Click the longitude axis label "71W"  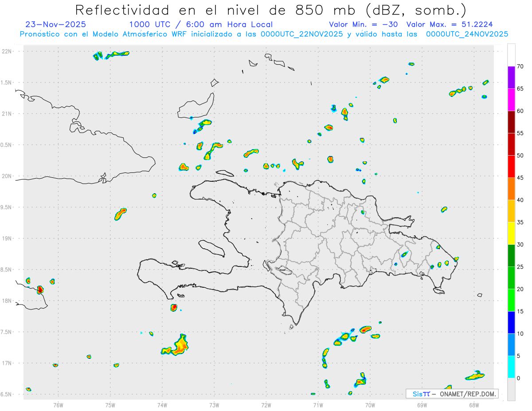pyautogui.click(x=318, y=404)
